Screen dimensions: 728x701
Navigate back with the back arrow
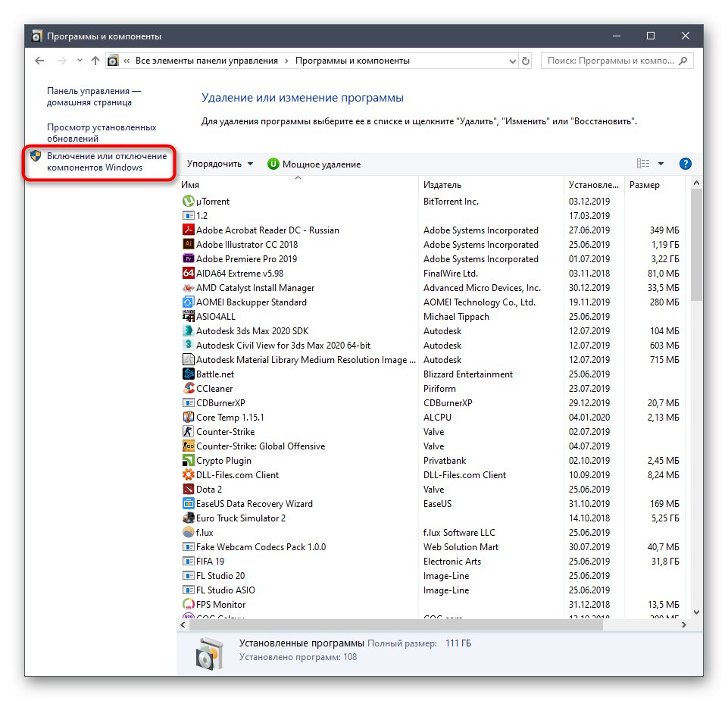[x=39, y=61]
